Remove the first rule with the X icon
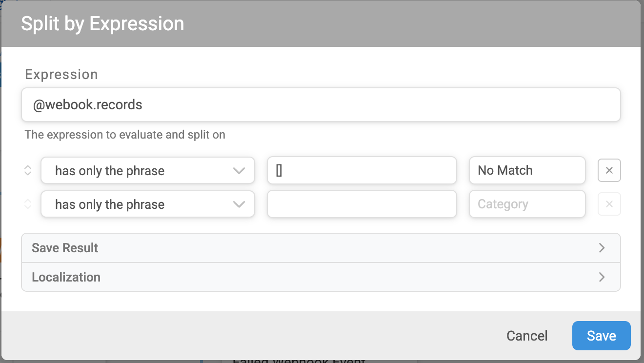Screen dimensions: 644x363 click(x=609, y=170)
